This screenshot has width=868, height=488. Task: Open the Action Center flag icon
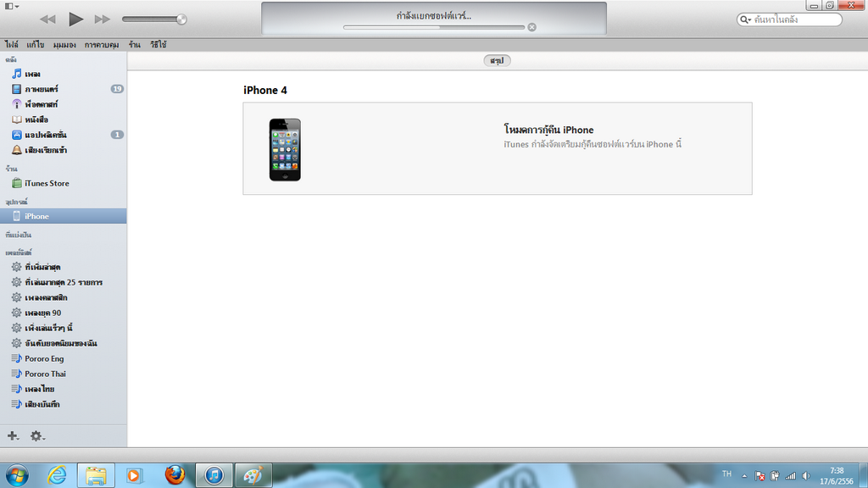760,476
